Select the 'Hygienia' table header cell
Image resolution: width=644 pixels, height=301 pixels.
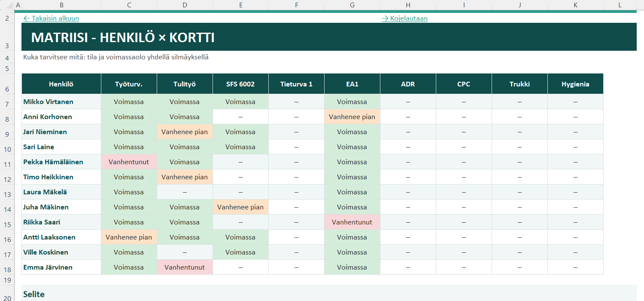point(576,84)
